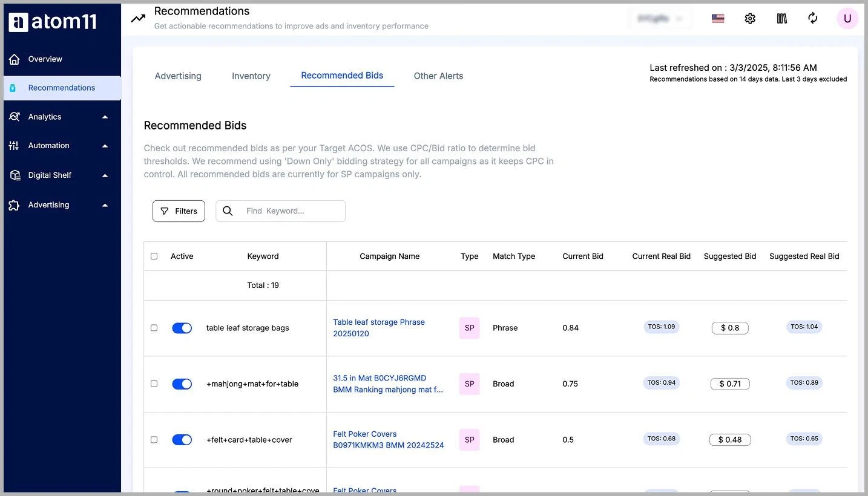Screen dimensions: 868x496
Task: Open user avatar U menu
Action: tap(847, 19)
